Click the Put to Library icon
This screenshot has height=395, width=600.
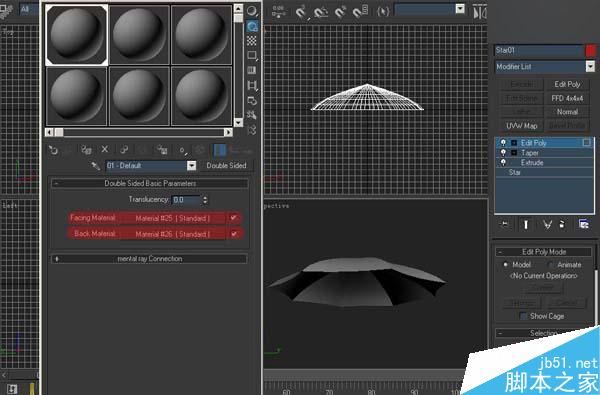click(x=162, y=150)
